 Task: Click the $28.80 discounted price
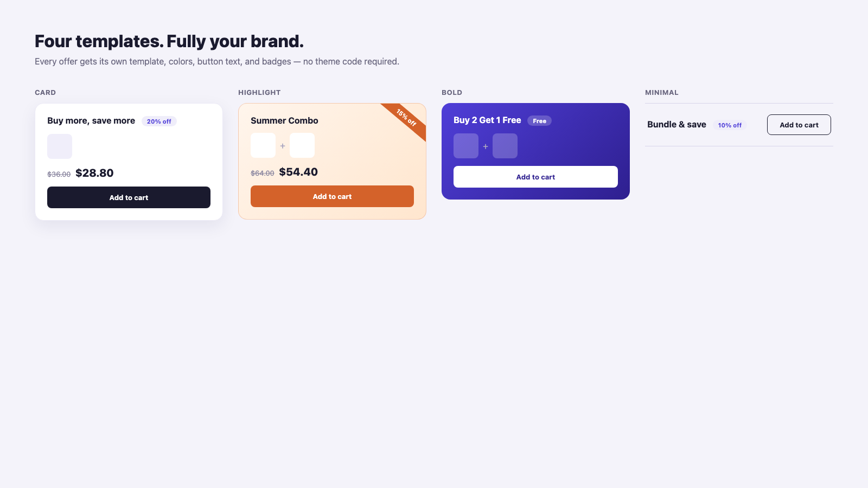[94, 173]
